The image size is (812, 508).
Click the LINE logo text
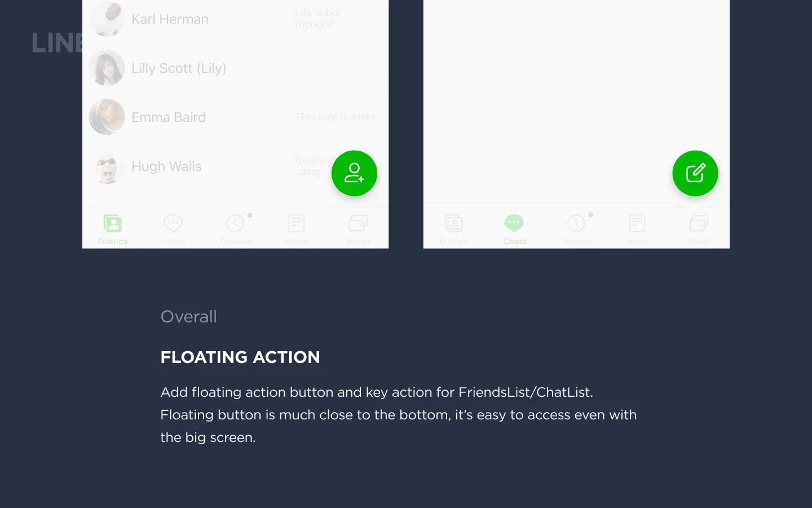click(x=57, y=44)
